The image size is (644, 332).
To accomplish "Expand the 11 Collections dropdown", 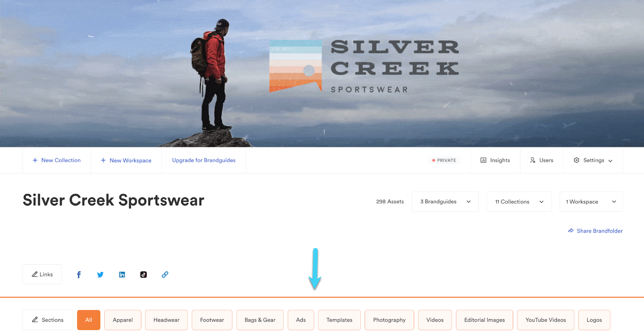I will tap(519, 201).
